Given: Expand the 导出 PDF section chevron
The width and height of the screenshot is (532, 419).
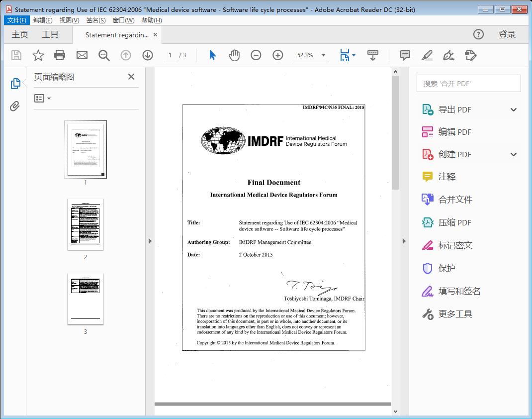Looking at the screenshot, I should [514, 109].
